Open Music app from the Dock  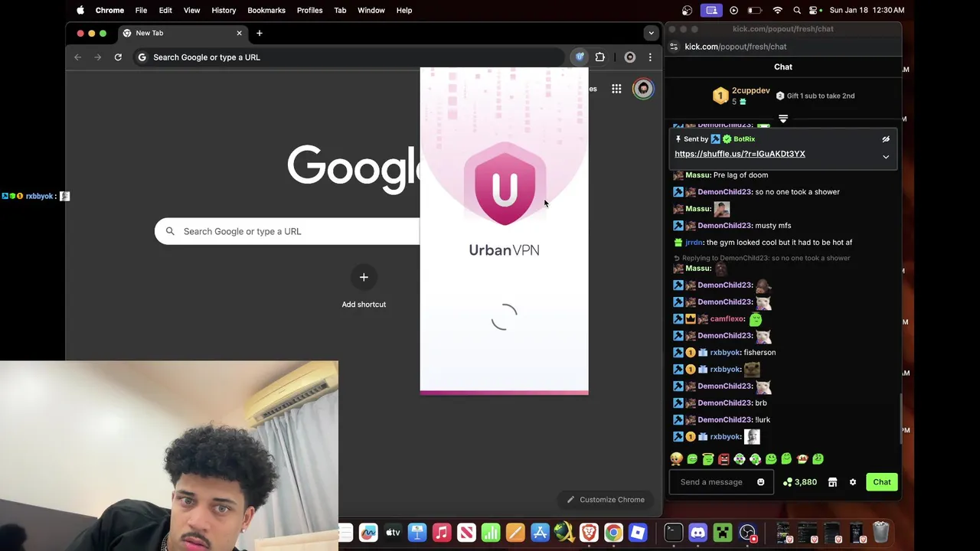pos(442,533)
